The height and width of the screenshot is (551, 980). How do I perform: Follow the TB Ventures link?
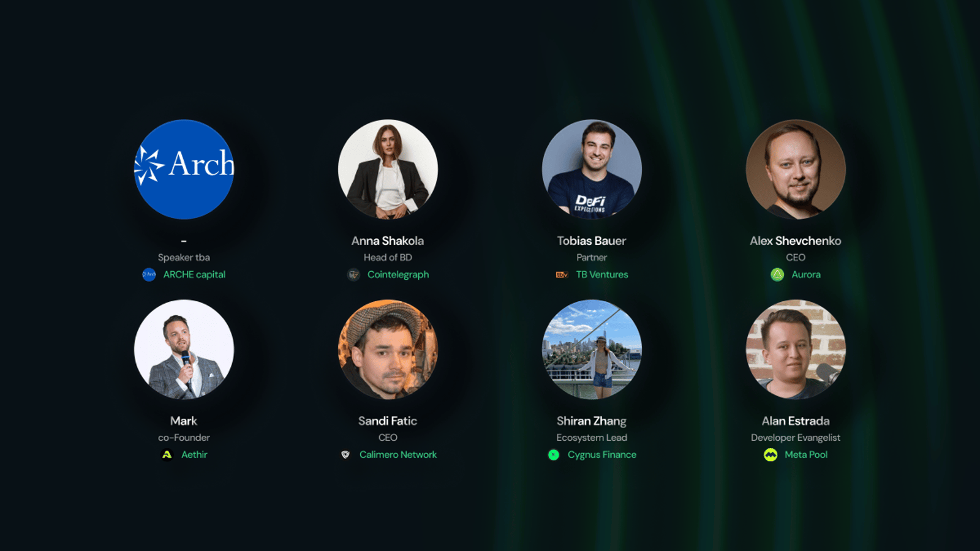pyautogui.click(x=602, y=274)
